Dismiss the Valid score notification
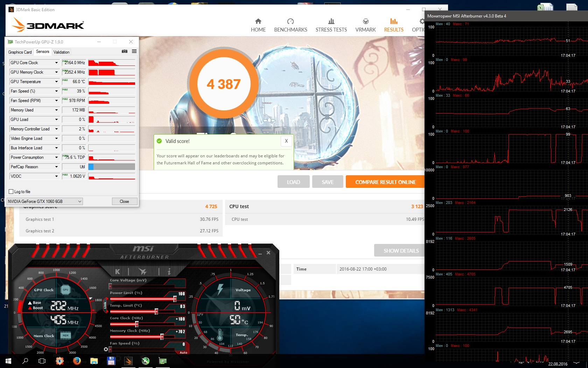Viewport: 588px width, 368px height. [286, 141]
